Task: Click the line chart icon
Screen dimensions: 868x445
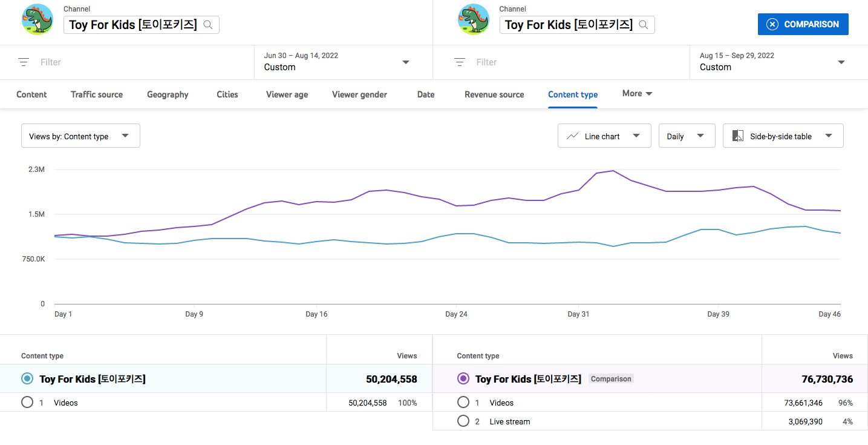Action: coord(572,136)
